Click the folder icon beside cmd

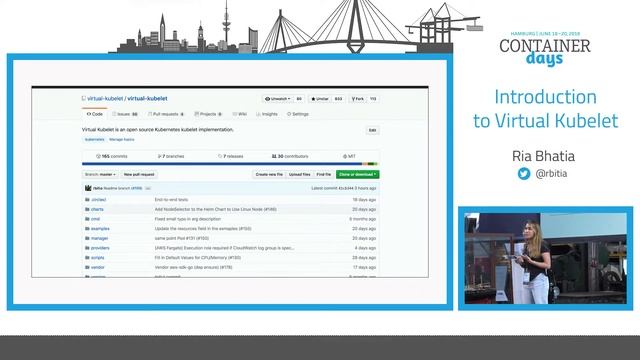click(87, 219)
